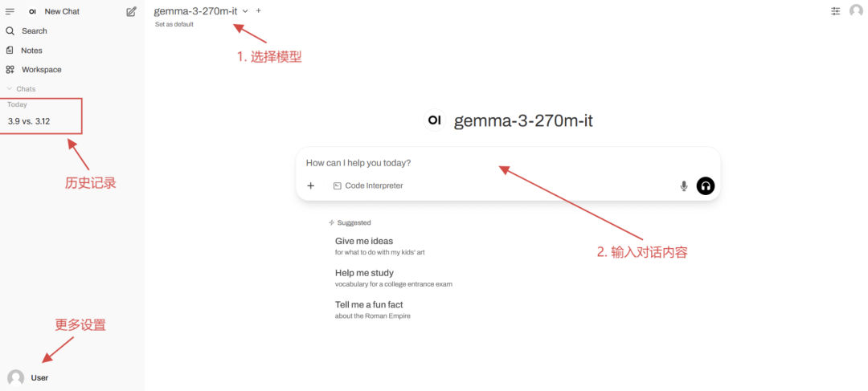The image size is (868, 391).
Task: Add another model with the plus icon
Action: point(259,10)
